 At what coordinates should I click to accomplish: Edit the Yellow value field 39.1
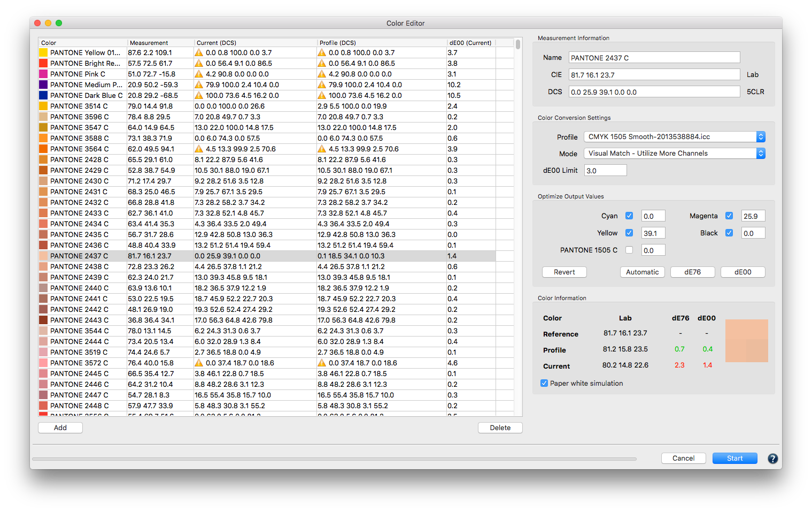pos(653,233)
